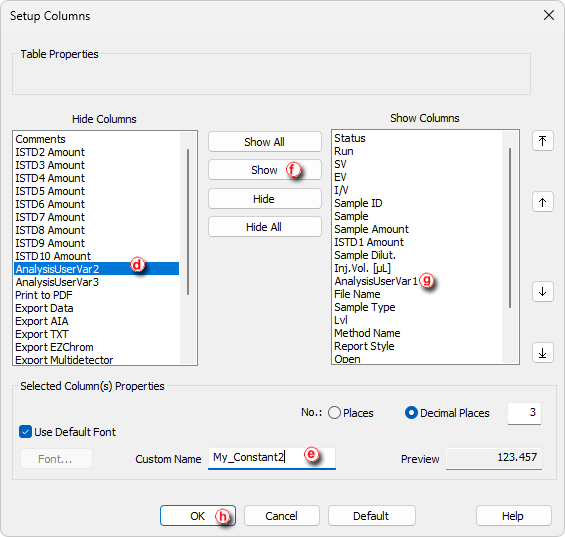This screenshot has height=537, width=565.
Task: Click the Show button
Action: pyautogui.click(x=265, y=170)
